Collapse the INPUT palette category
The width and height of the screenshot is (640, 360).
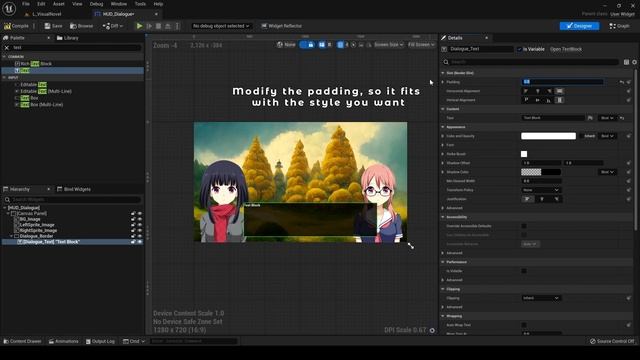(4, 78)
